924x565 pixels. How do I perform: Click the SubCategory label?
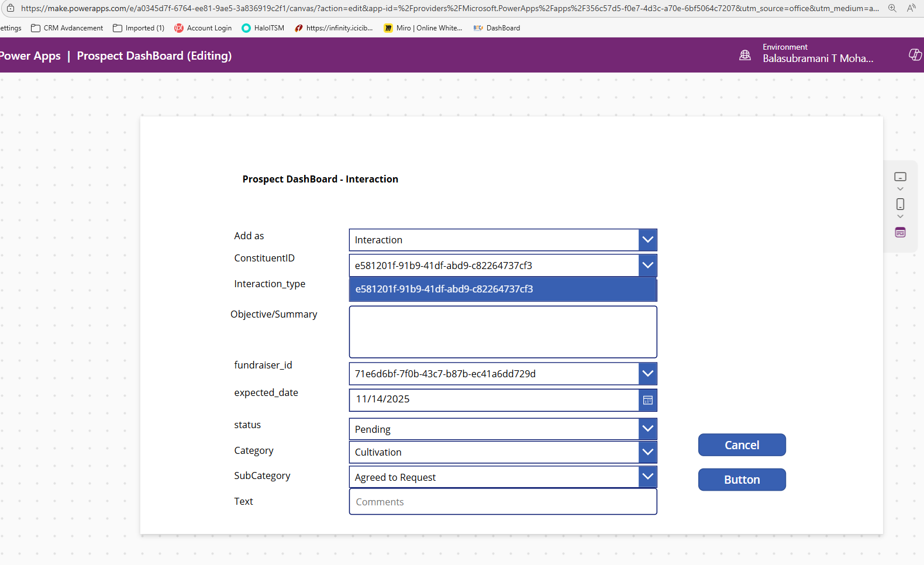pyautogui.click(x=262, y=476)
